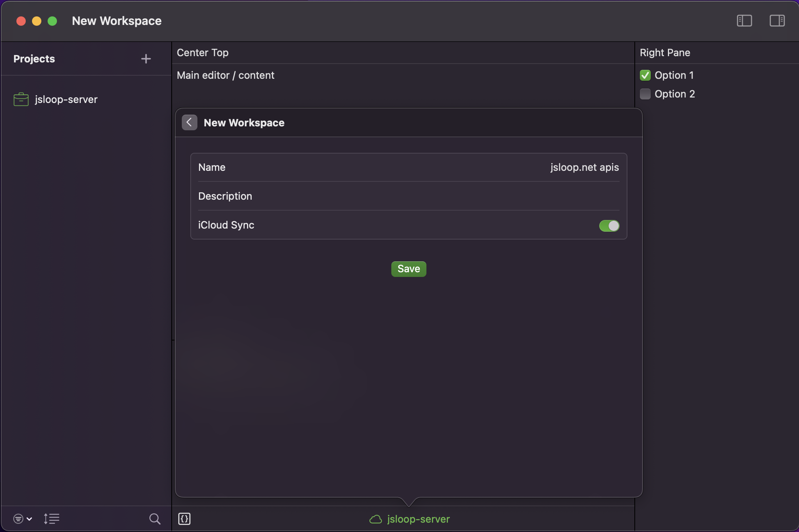
Task: Go back using the popover chevron button
Action: pos(189,122)
